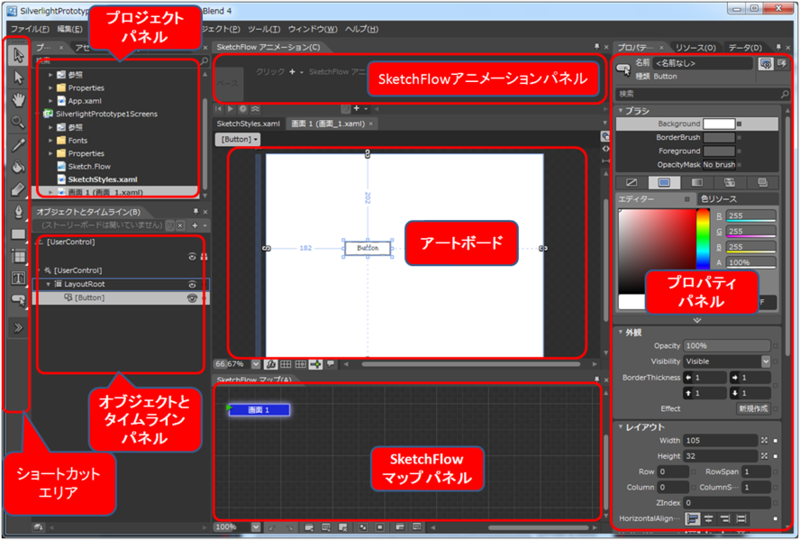
Task: Collapse the ブラシ section
Action: tap(621, 110)
